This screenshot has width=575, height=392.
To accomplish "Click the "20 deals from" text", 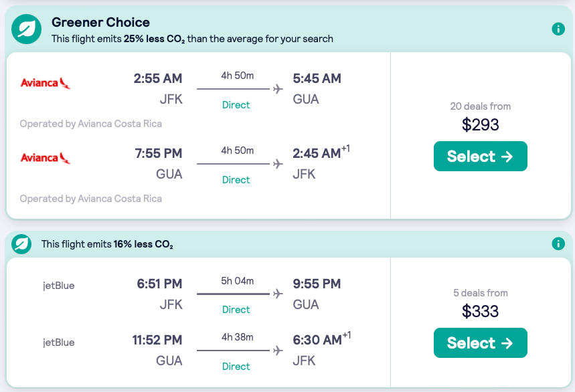I will pyautogui.click(x=481, y=106).
